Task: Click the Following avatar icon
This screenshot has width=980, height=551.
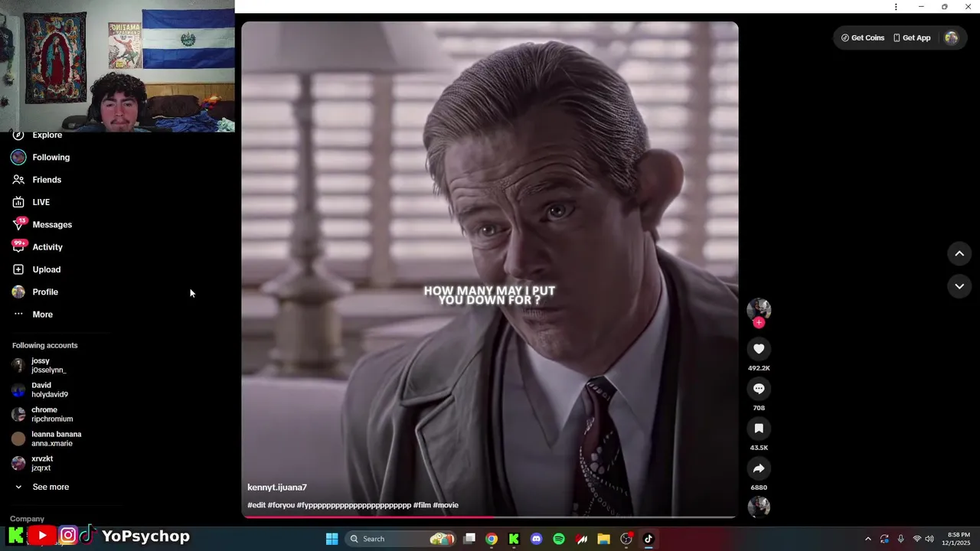Action: pos(18,157)
